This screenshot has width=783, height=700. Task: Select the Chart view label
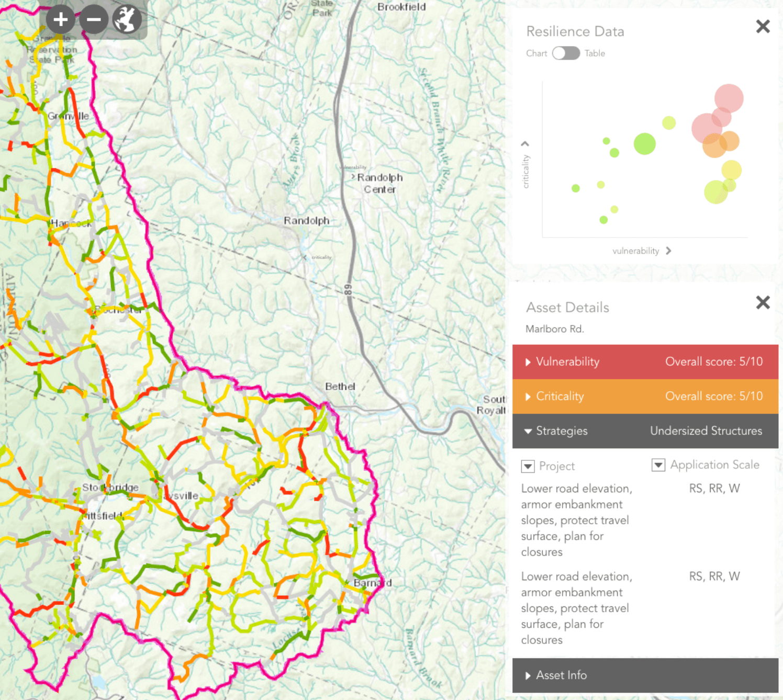[x=536, y=53]
